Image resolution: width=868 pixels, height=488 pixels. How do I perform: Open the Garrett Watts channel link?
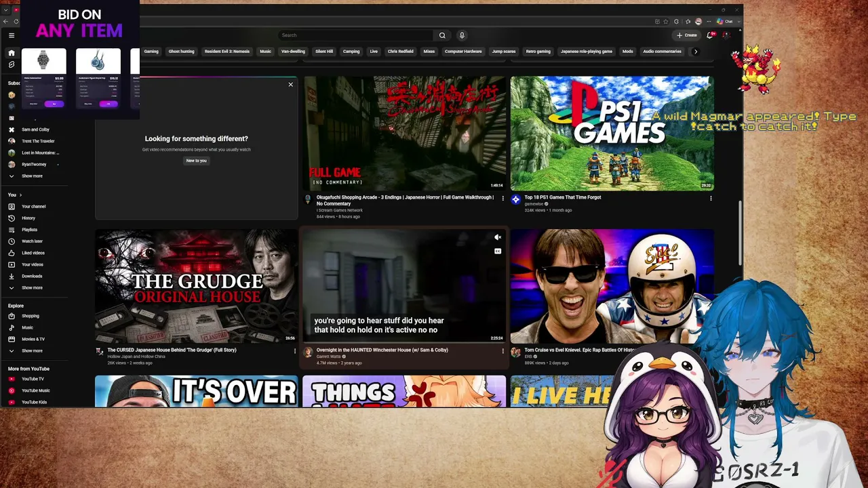click(x=329, y=357)
